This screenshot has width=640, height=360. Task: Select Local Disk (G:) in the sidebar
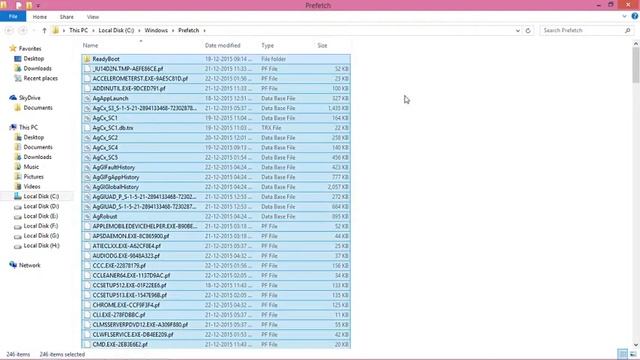click(41, 236)
